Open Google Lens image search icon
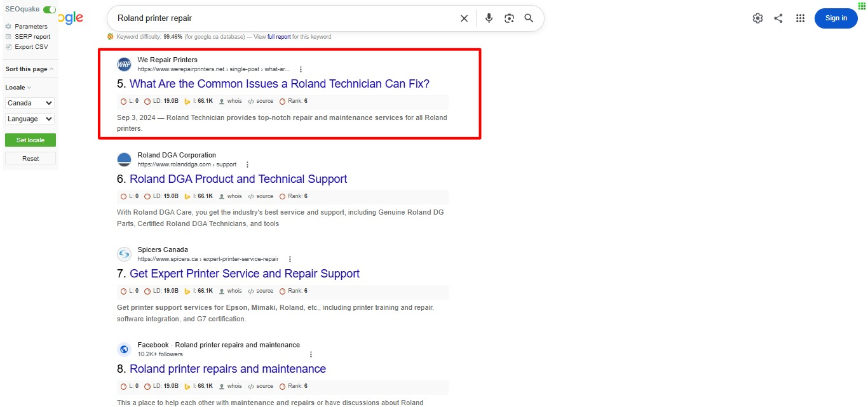Viewport: 868px width, 407px height. [x=509, y=18]
